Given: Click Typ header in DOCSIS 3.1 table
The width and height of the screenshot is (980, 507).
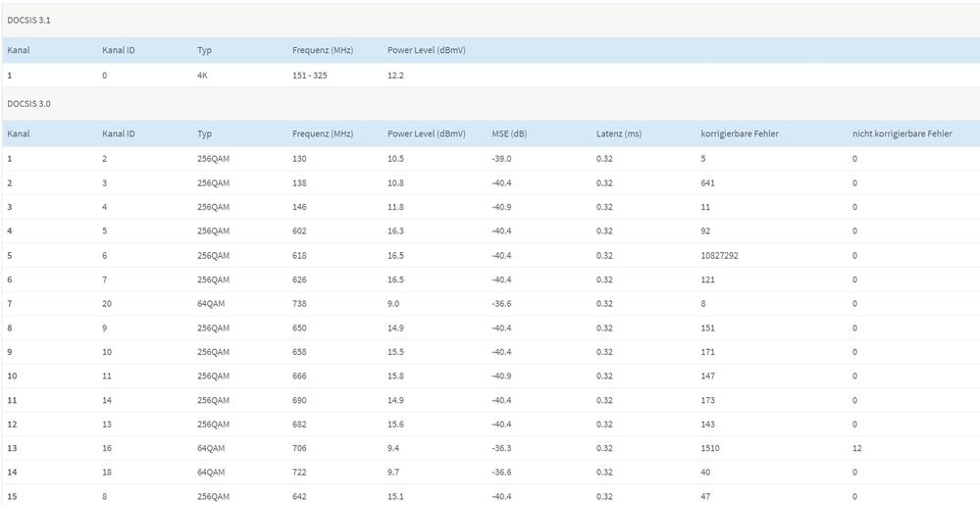Looking at the screenshot, I should click(x=204, y=50).
